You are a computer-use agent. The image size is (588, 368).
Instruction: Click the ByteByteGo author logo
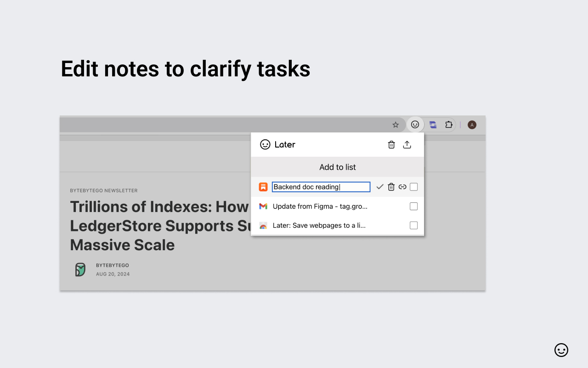[x=80, y=270]
